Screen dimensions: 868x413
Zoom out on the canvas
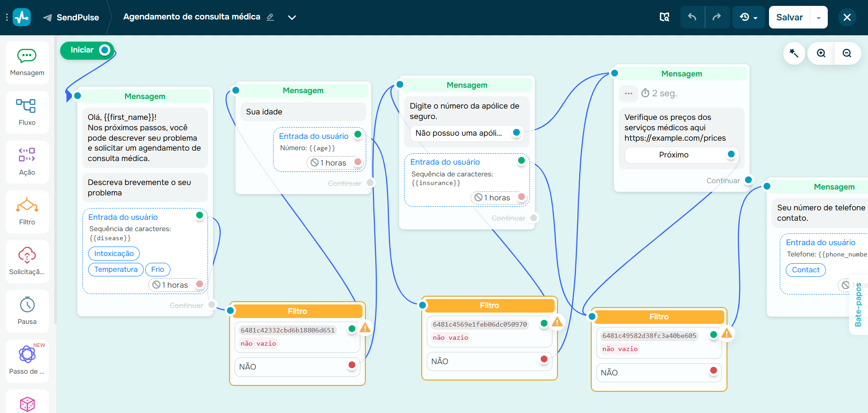click(847, 53)
